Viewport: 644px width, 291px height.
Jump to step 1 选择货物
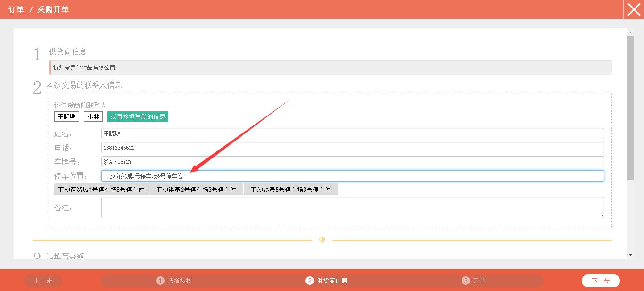point(174,281)
